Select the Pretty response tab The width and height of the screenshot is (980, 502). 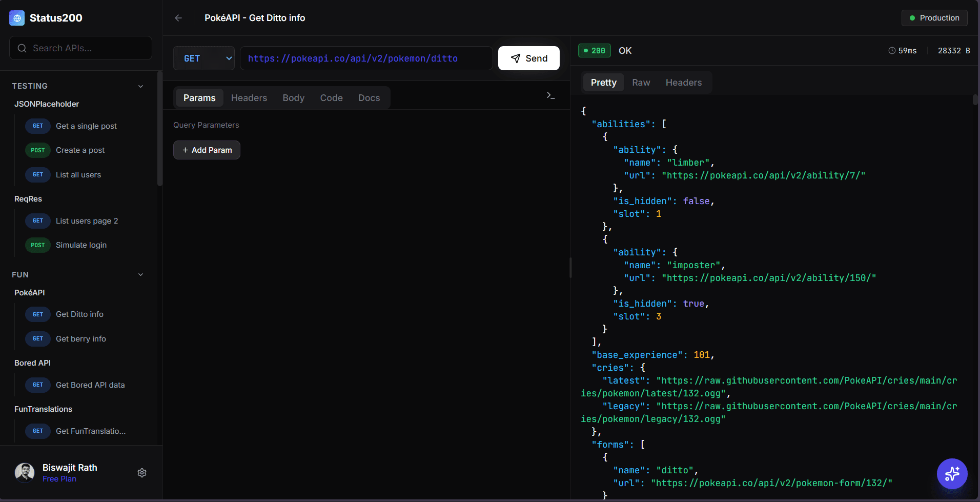604,83
